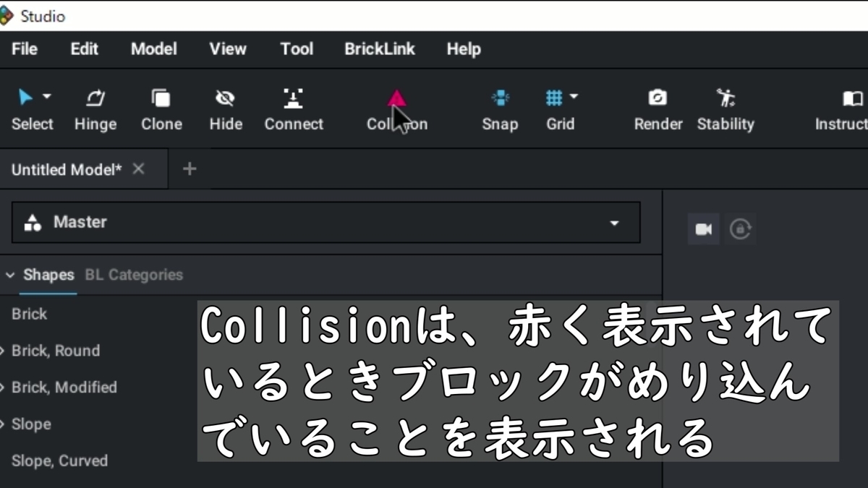Click the Master palette shapes icon

33,222
